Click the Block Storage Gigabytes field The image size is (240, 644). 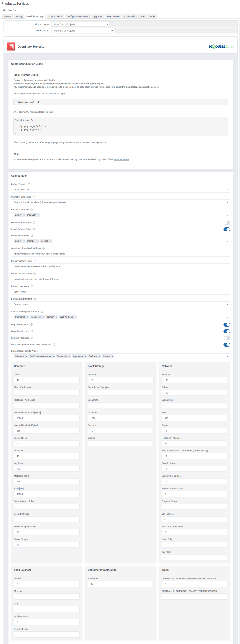[120, 418]
